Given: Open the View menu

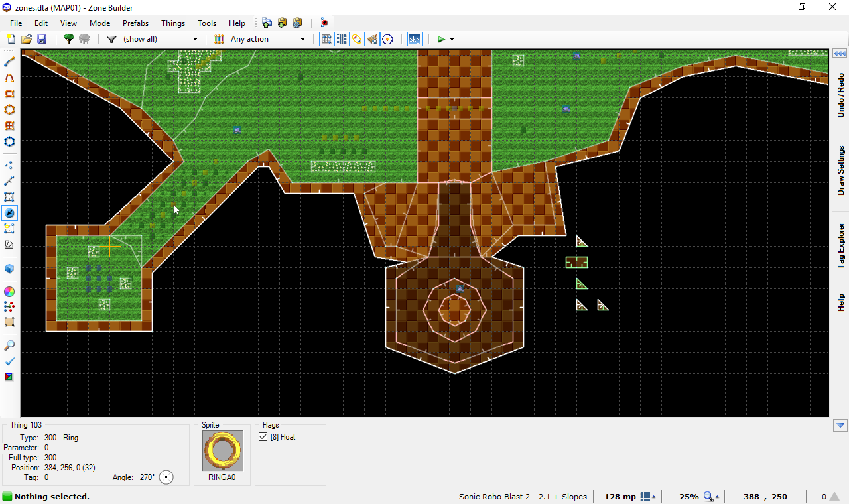Looking at the screenshot, I should click(x=69, y=23).
